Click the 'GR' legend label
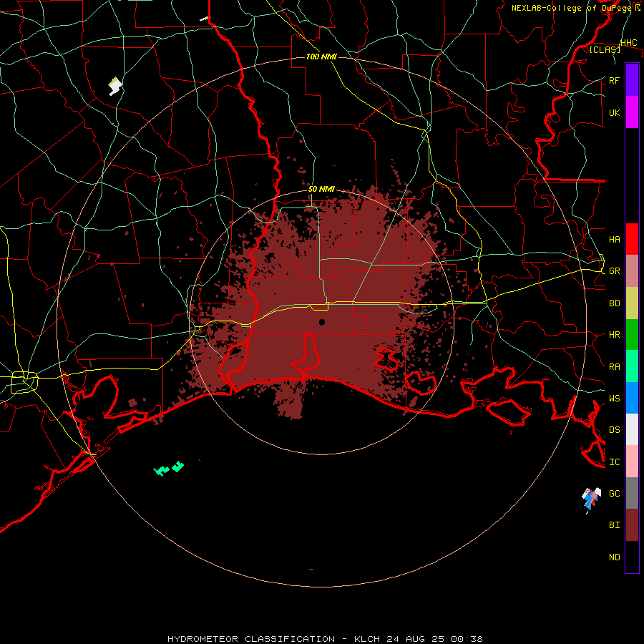The width and height of the screenshot is (644, 644). (614, 271)
